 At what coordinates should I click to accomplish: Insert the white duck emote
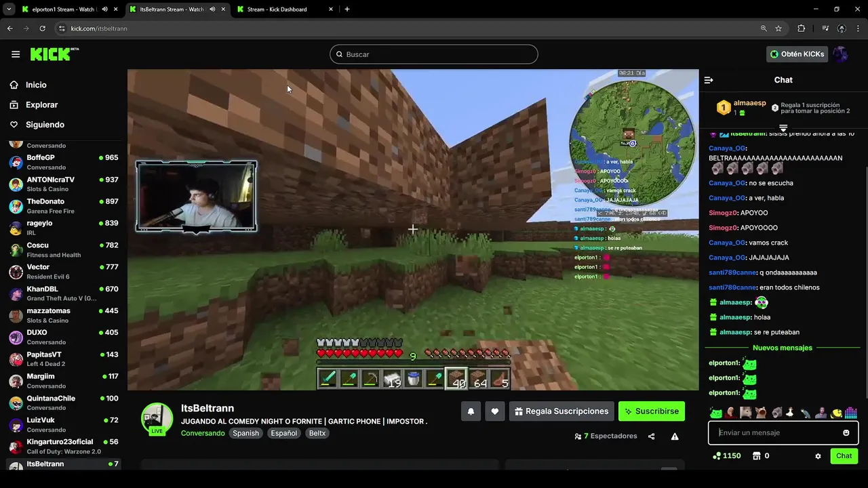tap(791, 412)
